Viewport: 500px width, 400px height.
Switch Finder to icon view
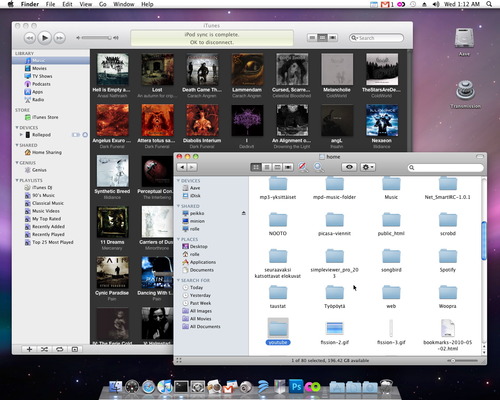(256, 167)
